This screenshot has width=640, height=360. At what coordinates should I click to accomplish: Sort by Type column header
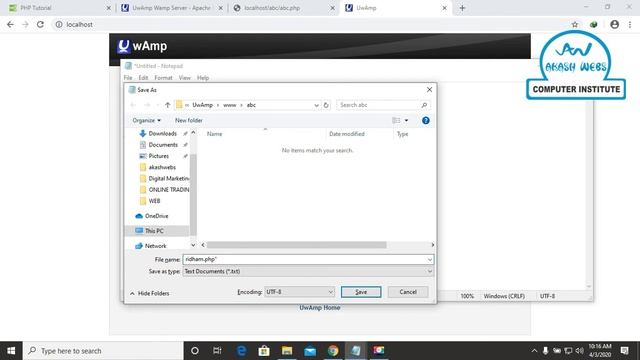tap(402, 134)
